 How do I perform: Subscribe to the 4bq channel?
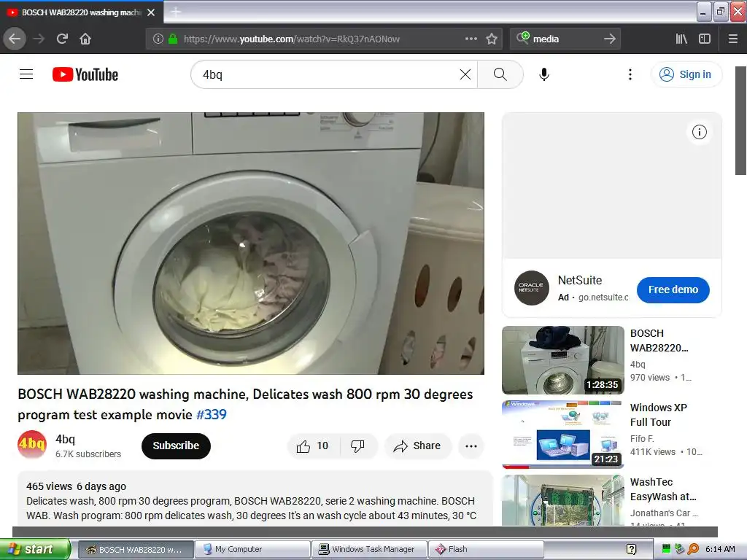click(176, 446)
